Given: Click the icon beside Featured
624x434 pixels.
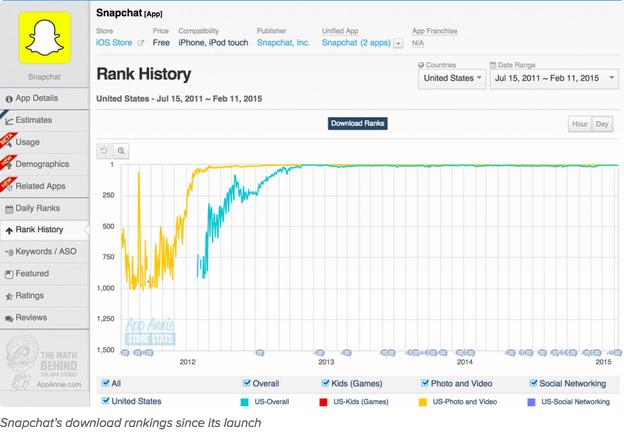Looking at the screenshot, I should coord(9,274).
